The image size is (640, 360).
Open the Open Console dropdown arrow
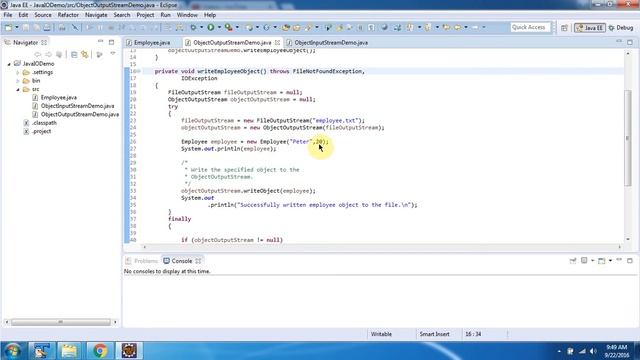(610, 260)
